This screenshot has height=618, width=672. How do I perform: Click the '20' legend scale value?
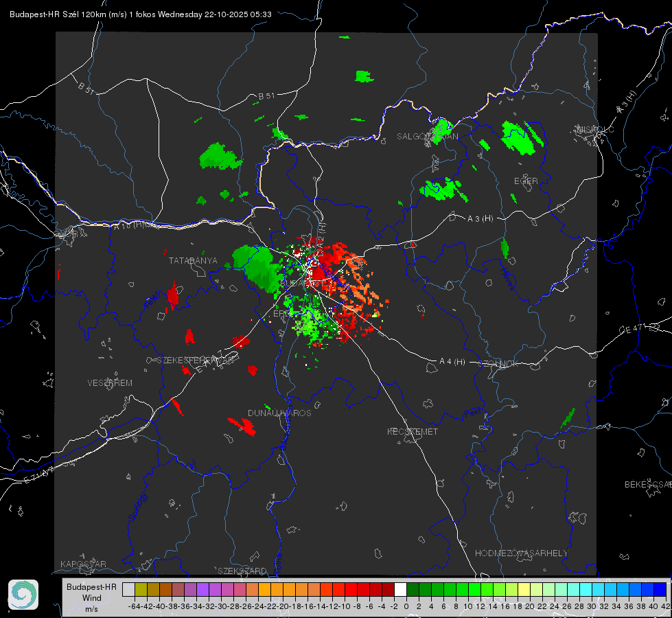(530, 606)
